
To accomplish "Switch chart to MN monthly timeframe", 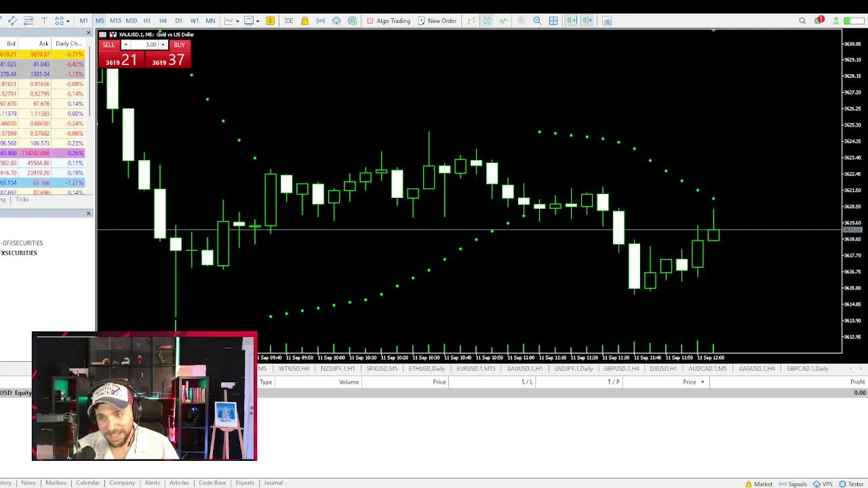I will pyautogui.click(x=210, y=21).
